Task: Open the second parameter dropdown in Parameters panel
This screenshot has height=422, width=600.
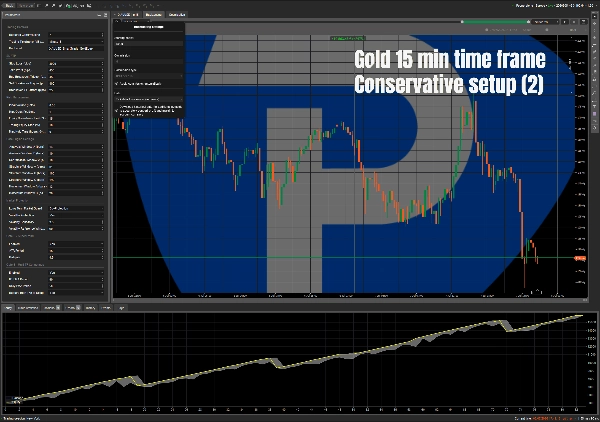Action: (x=76, y=42)
